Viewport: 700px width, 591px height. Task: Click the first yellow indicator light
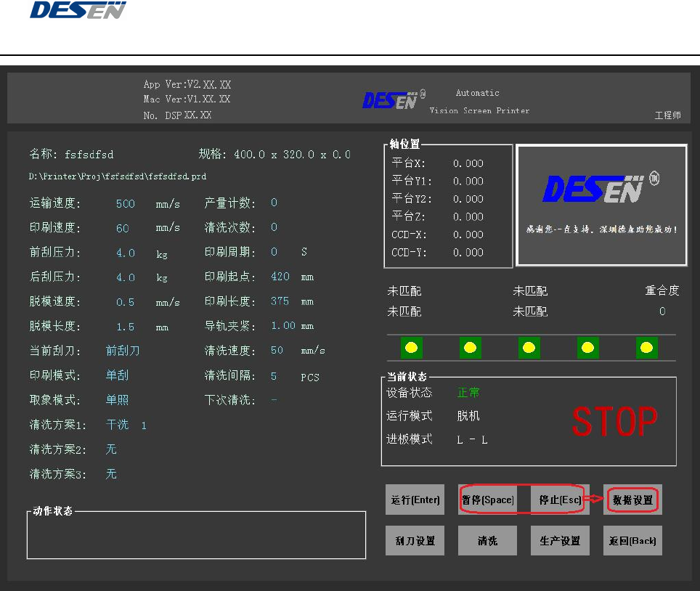tap(412, 349)
